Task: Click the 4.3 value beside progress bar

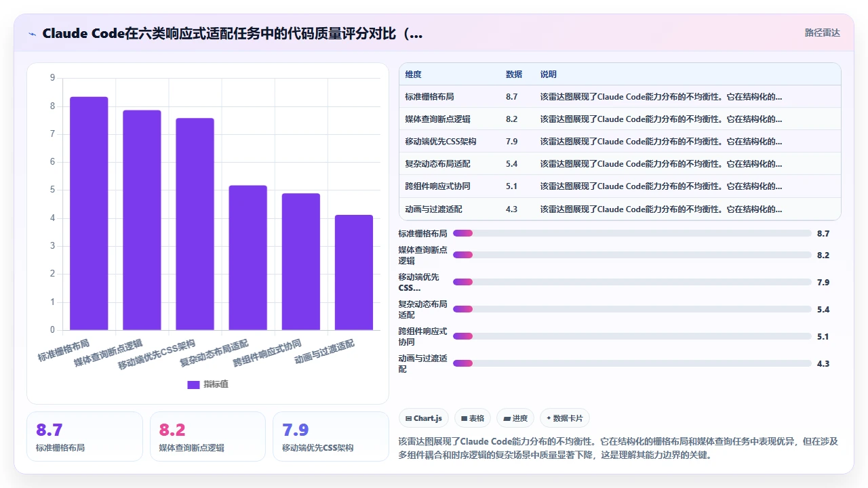Action: 823,363
